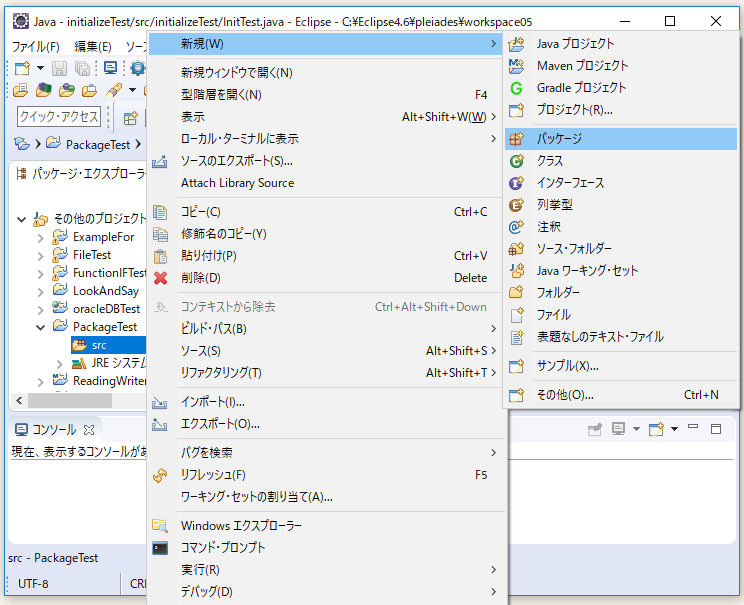
Task: Click the クイック・アクセス search field
Action: pyautogui.click(x=59, y=116)
